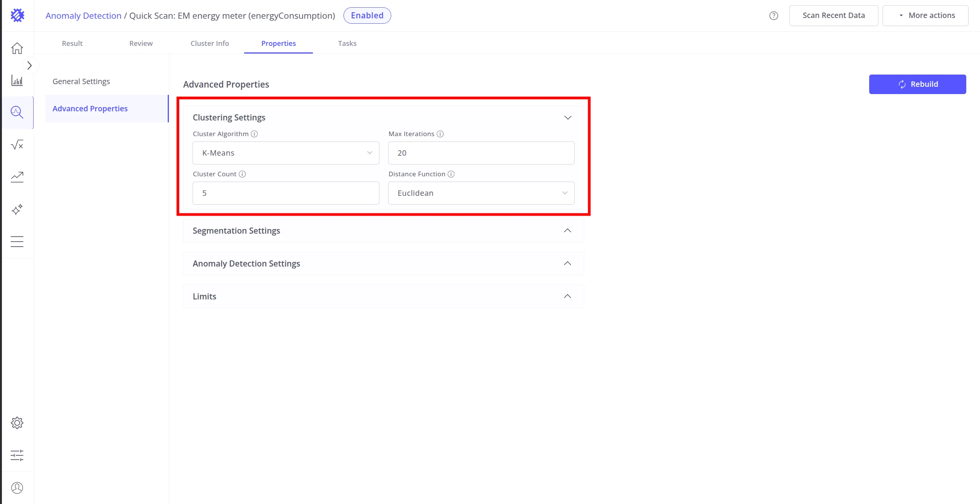Switch to the Tasks tab
980x504 pixels.
[347, 43]
